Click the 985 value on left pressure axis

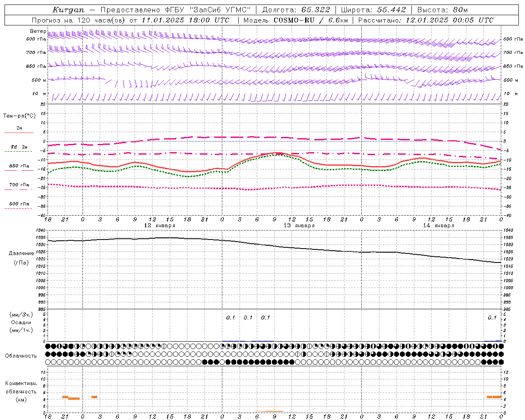[x=42, y=309]
